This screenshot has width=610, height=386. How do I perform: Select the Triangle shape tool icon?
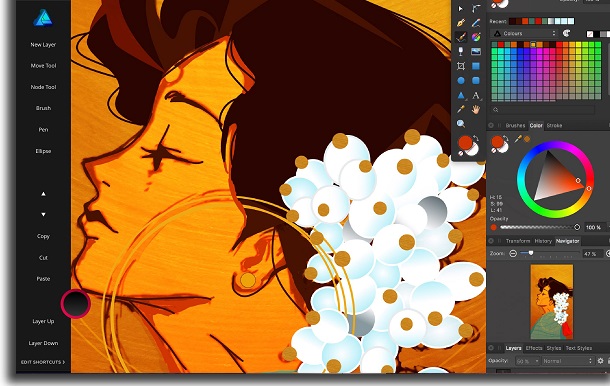point(461,95)
